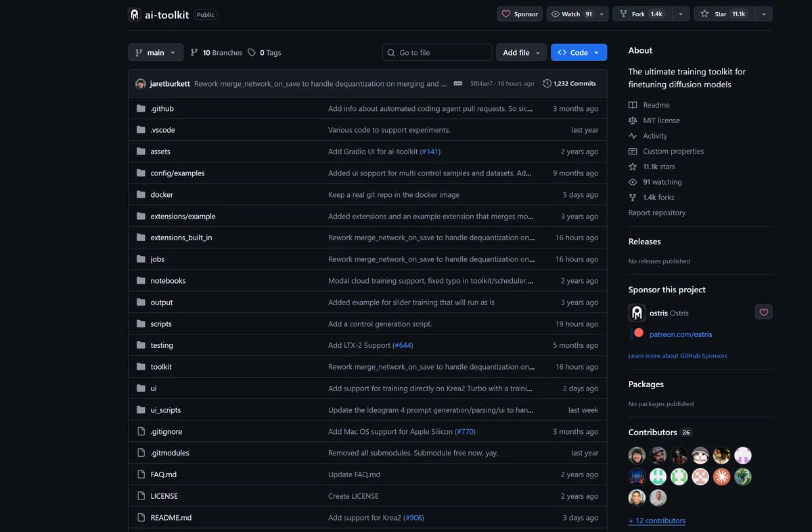Click the ai-toolkit repository avatar logo
The width and height of the screenshot is (812, 532).
(x=135, y=14)
